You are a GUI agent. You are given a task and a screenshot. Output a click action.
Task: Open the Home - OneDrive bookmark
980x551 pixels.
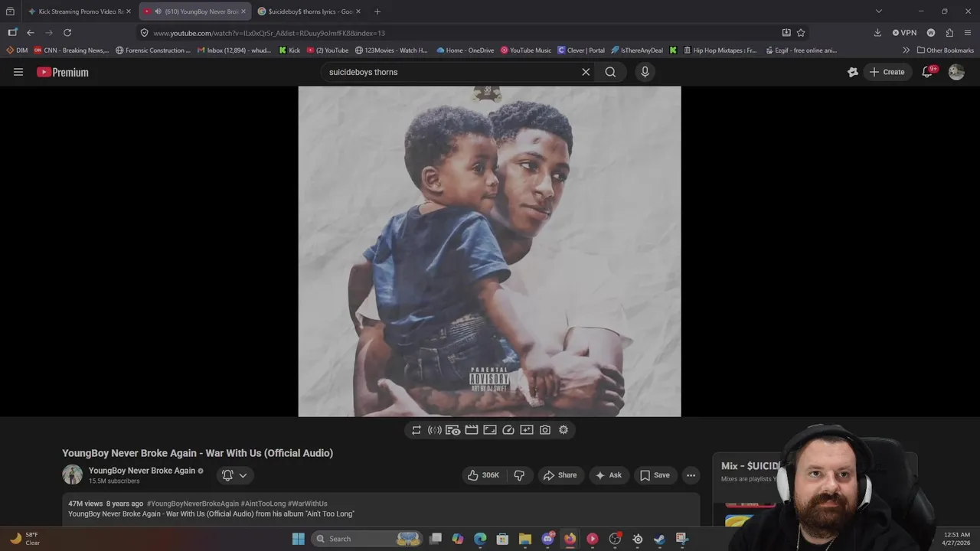tap(465, 51)
